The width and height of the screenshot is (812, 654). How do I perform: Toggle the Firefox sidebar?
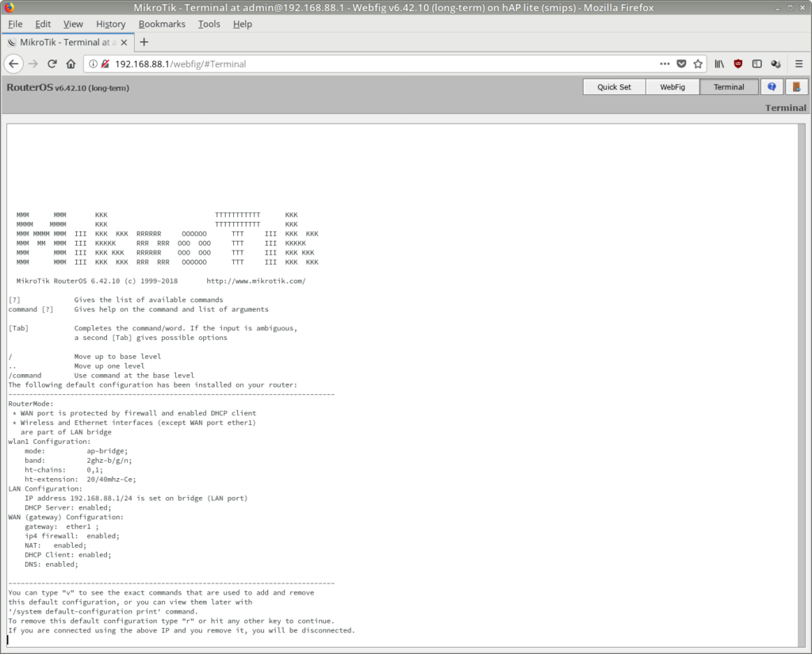tap(756, 63)
